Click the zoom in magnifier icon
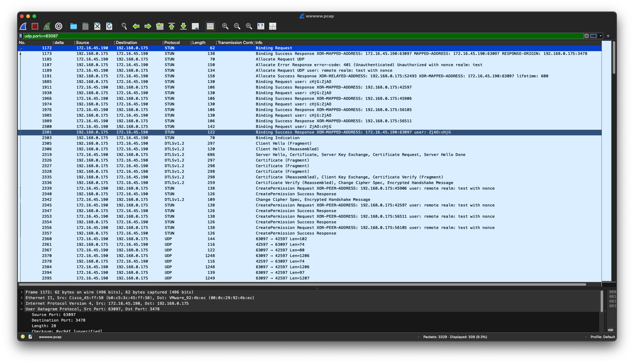Image resolution: width=634 pixels, height=364 pixels. tap(225, 27)
